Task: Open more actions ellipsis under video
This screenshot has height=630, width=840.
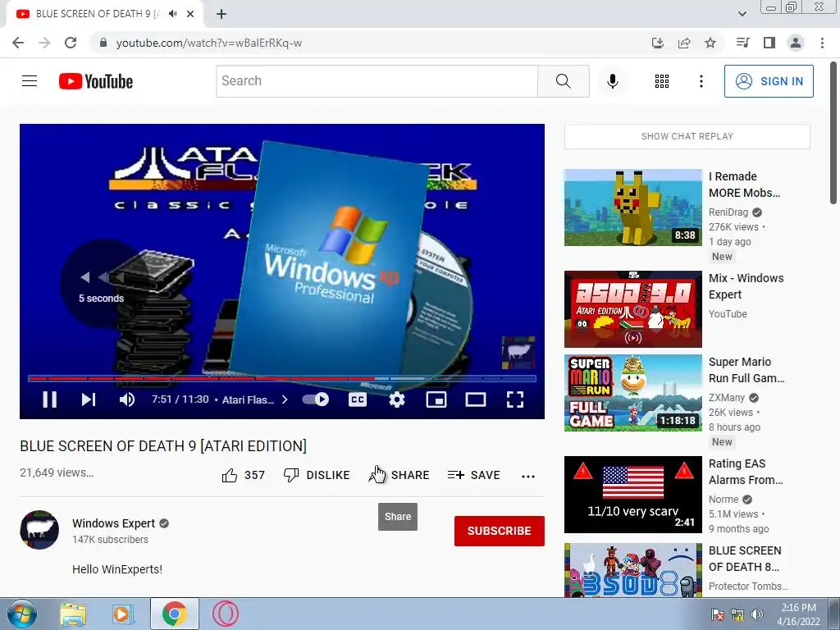Action: click(528, 477)
